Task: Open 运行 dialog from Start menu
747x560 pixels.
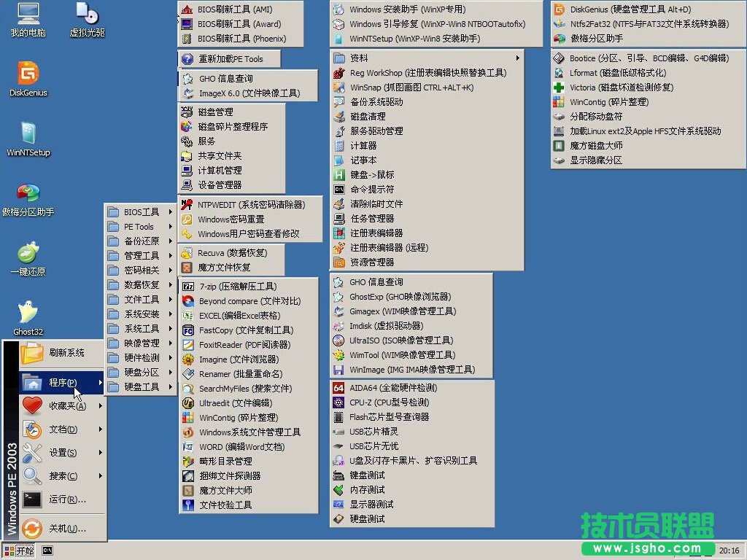Action: tap(66, 499)
